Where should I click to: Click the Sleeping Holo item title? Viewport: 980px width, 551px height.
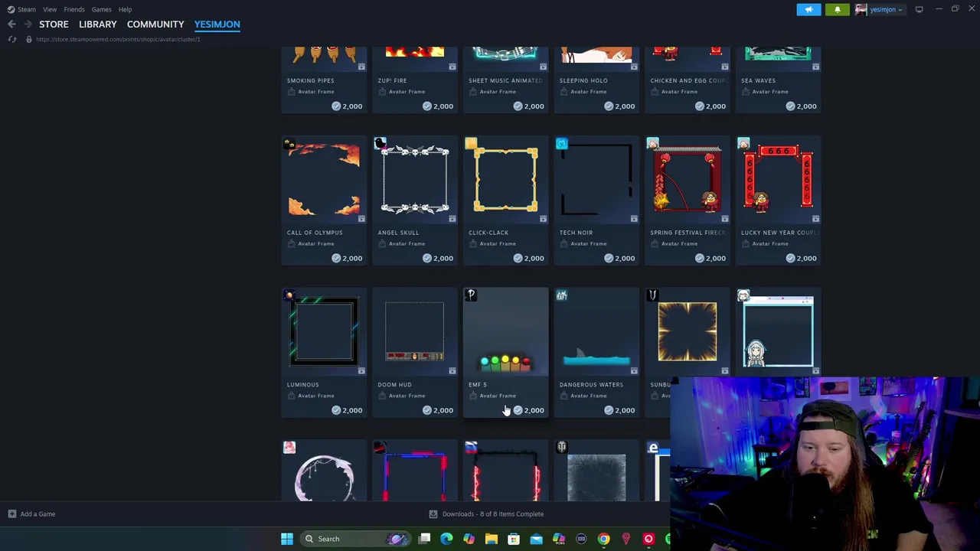pyautogui.click(x=583, y=80)
